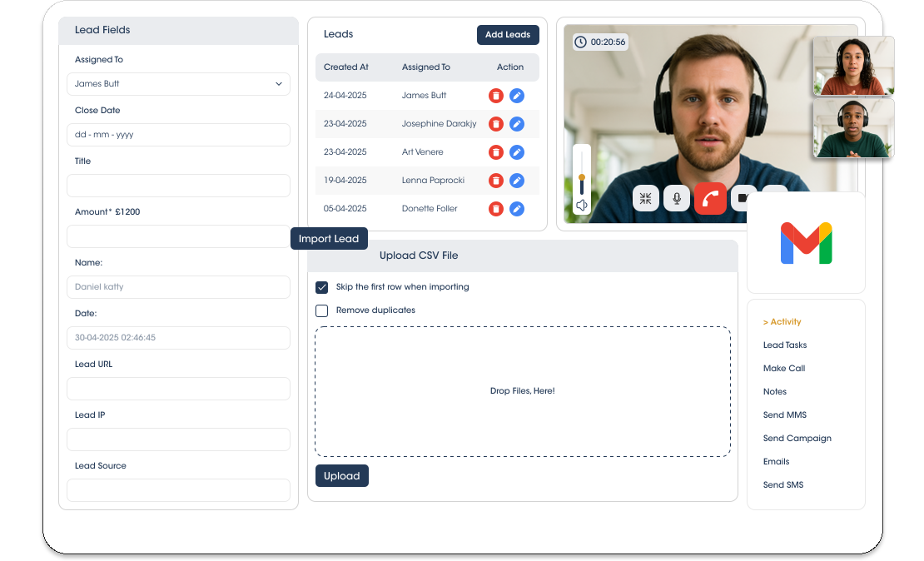Click the Upload button

[342, 476]
